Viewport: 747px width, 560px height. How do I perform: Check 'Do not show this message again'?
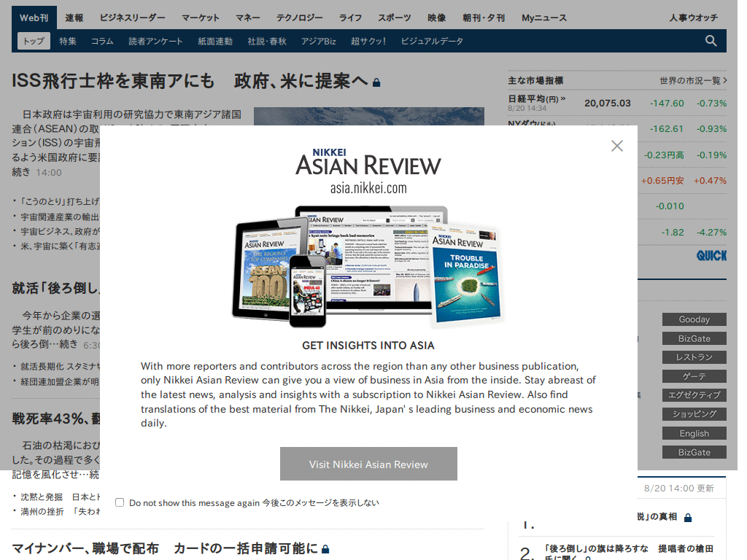[120, 502]
